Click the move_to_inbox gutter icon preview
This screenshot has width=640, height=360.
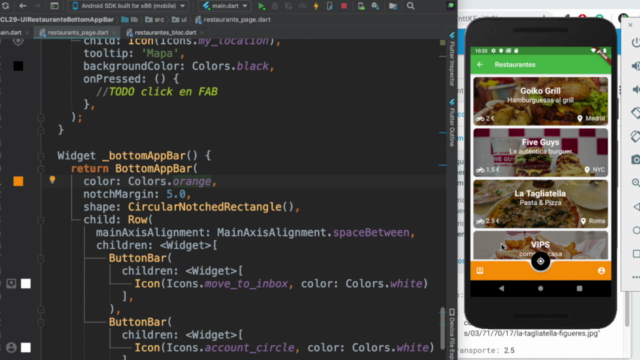click(x=11, y=283)
